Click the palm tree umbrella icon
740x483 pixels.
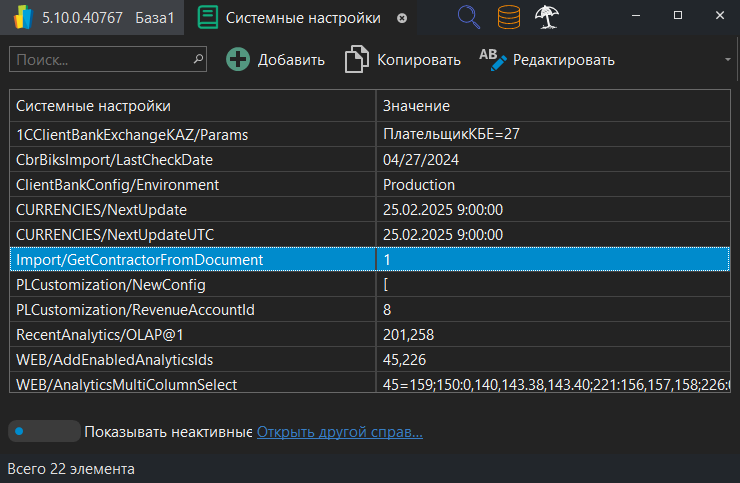click(547, 17)
